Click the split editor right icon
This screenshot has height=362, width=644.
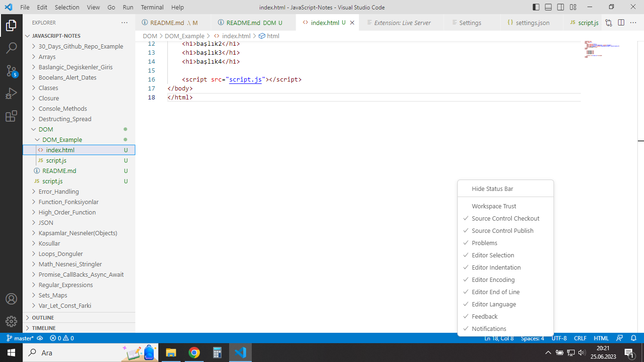[621, 23]
